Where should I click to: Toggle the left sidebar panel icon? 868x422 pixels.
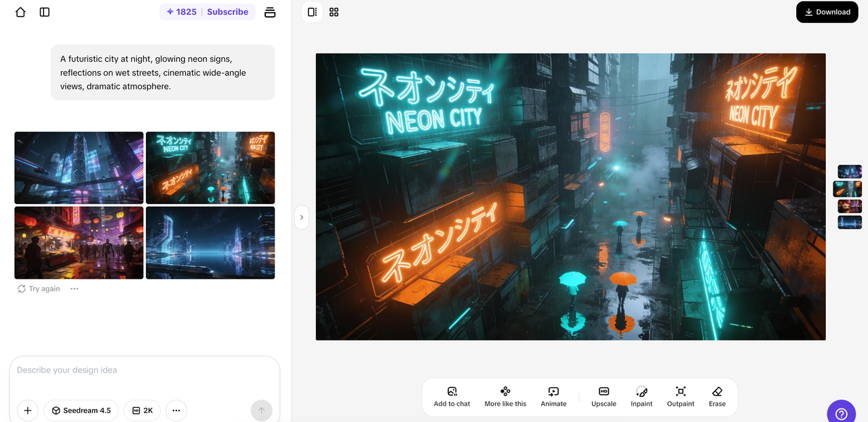coord(45,12)
